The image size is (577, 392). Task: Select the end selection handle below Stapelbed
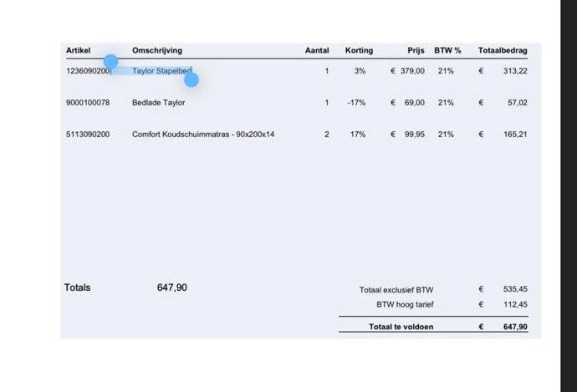[x=191, y=79]
